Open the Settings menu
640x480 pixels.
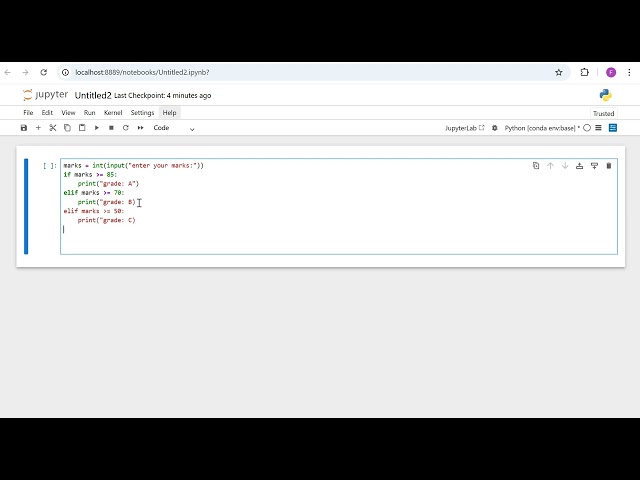(142, 113)
